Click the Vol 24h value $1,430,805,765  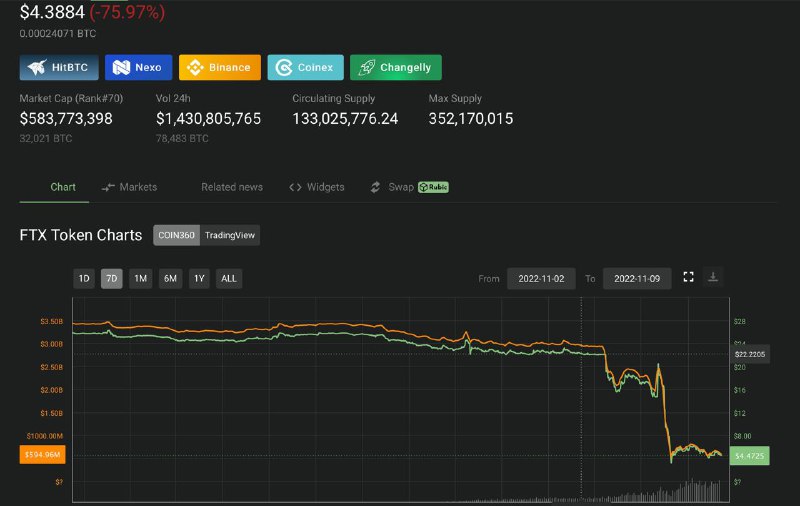click(x=208, y=118)
